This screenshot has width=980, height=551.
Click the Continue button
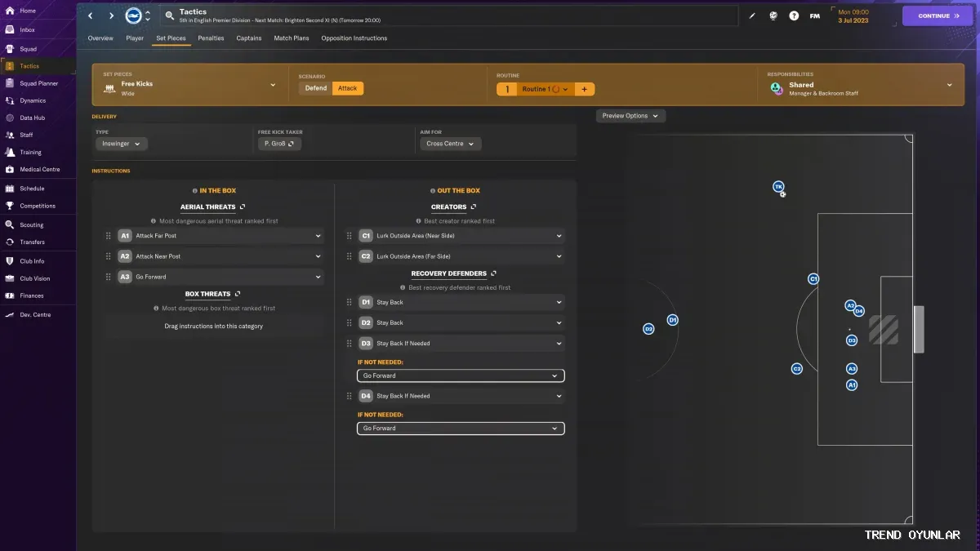click(938, 16)
